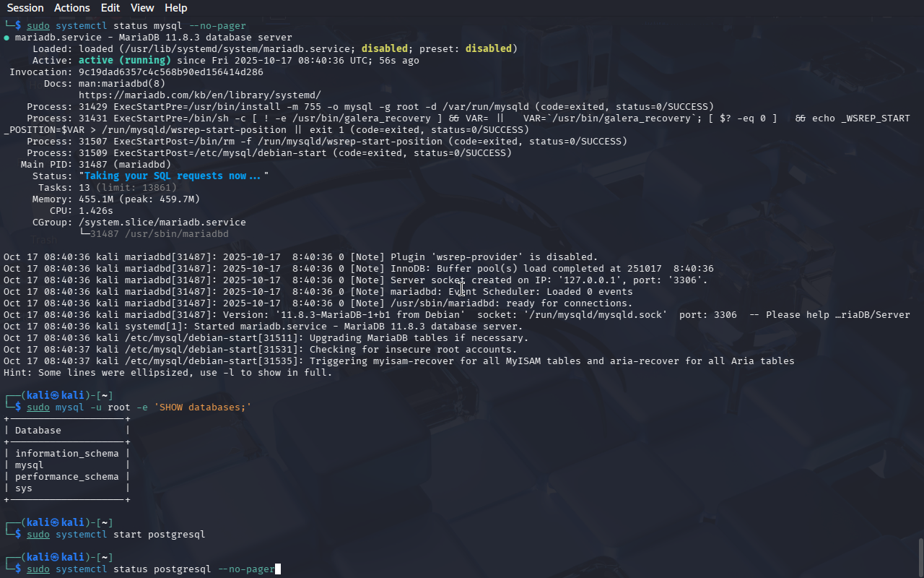
Task: Click the Main PID 31487 line
Action: click(124, 165)
